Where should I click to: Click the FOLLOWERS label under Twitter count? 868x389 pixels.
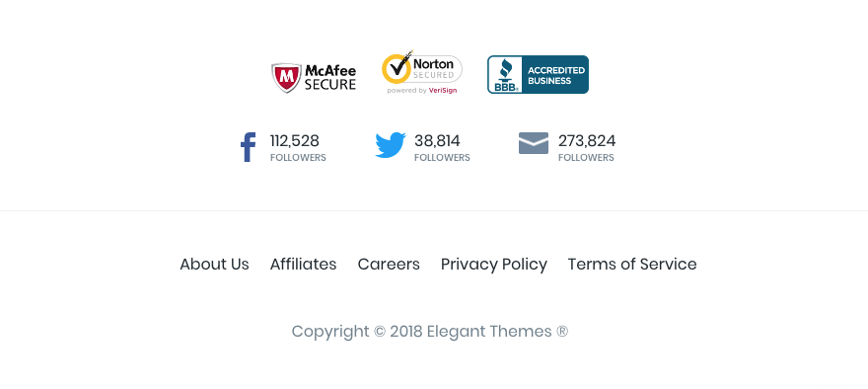tap(442, 157)
